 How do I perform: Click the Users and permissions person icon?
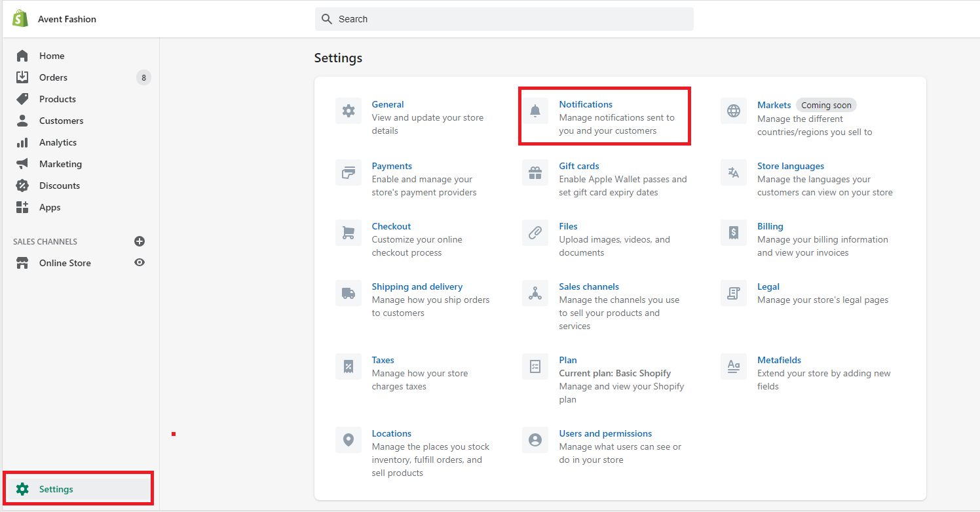click(535, 440)
